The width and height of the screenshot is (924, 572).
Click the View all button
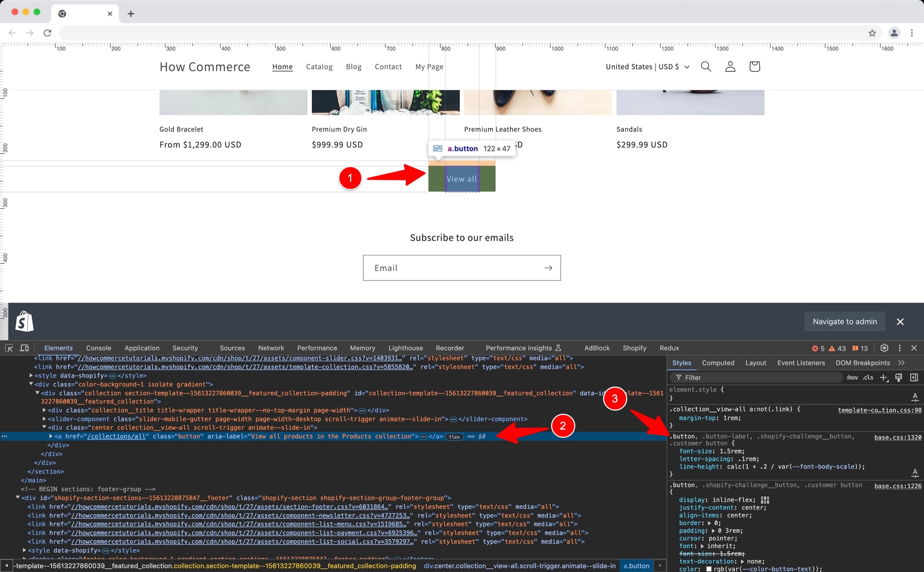pos(462,179)
